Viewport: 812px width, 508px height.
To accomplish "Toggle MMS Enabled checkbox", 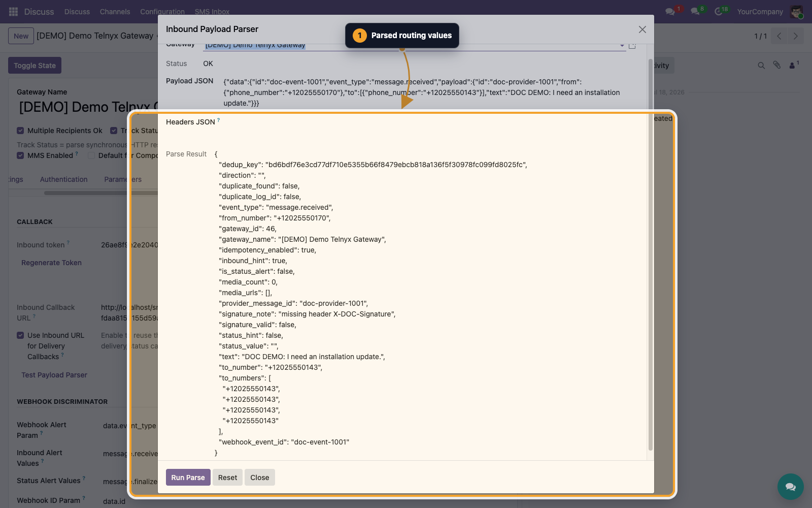I will 20,155.
